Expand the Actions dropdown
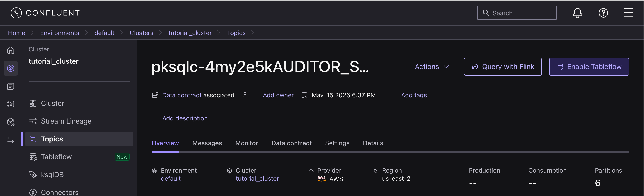 coord(432,67)
